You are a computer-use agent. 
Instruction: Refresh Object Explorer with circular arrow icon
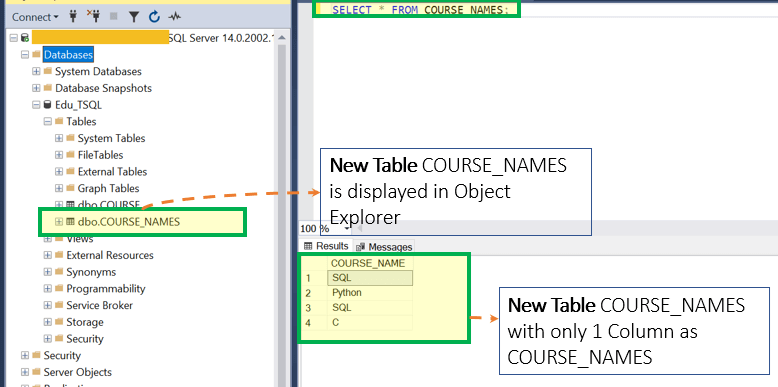click(154, 17)
